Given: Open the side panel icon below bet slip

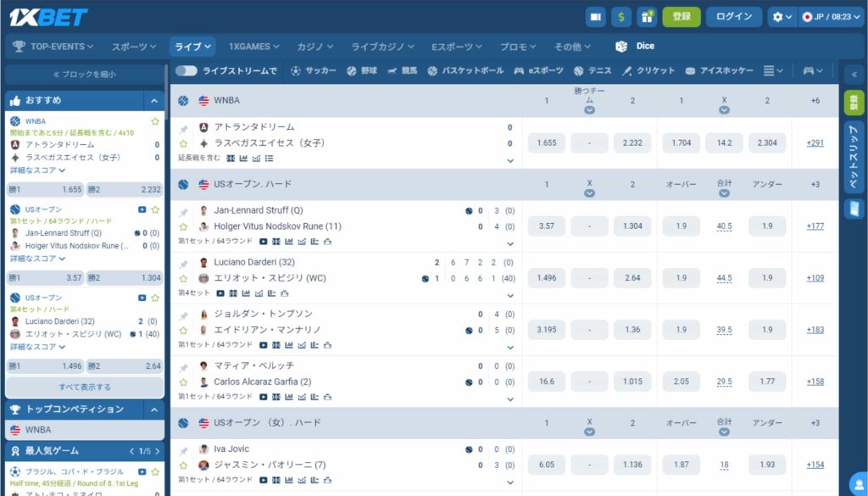Looking at the screenshot, I should 854,209.
